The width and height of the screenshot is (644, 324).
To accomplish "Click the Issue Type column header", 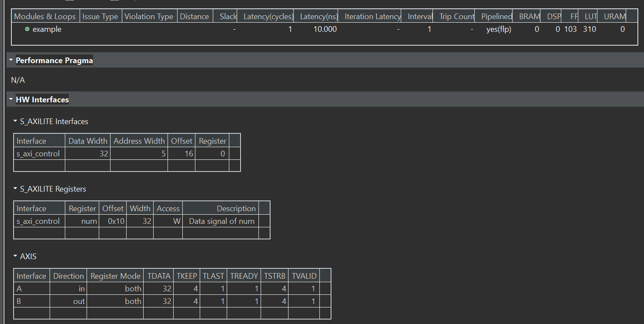I will [x=100, y=17].
